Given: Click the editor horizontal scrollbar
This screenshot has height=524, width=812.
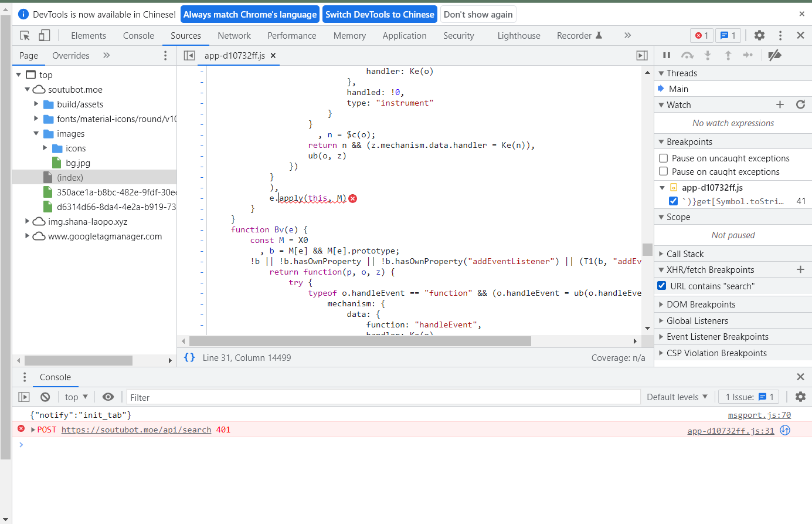Looking at the screenshot, I should point(360,341).
